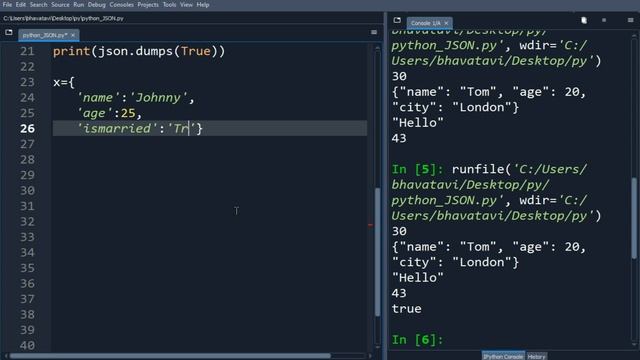This screenshot has height=360, width=640.
Task: Click the editor scroll-up arrow
Action: [378, 48]
